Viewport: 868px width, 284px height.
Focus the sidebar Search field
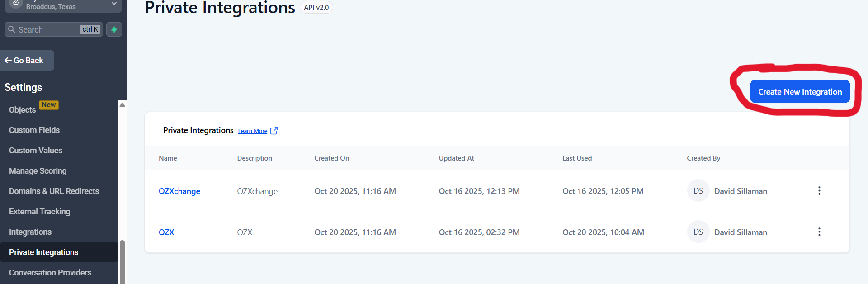pos(54,29)
